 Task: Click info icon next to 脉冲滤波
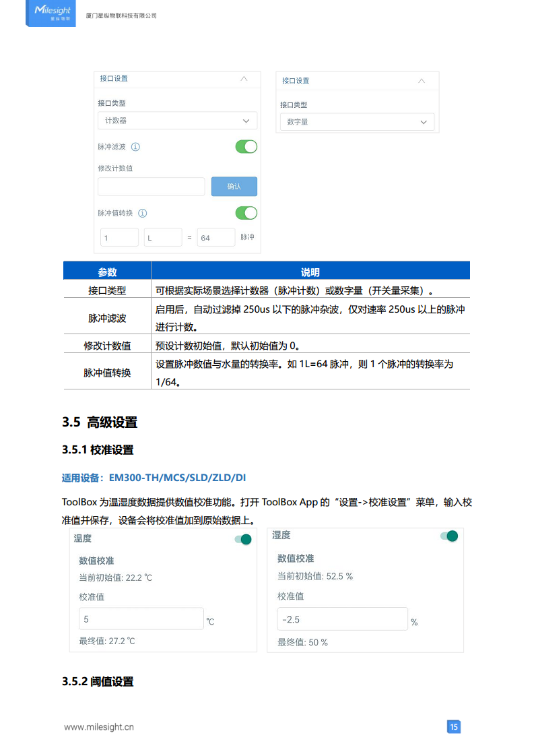click(135, 147)
